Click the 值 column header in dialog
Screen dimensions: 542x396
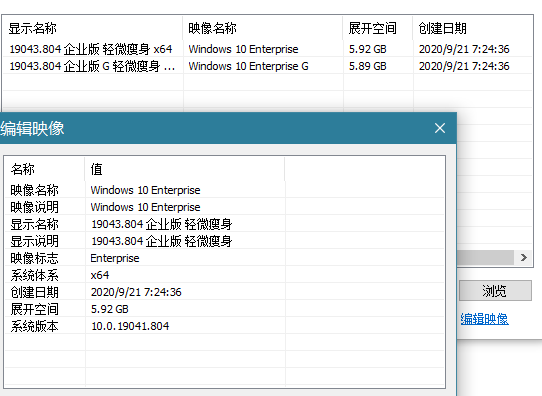click(x=185, y=169)
